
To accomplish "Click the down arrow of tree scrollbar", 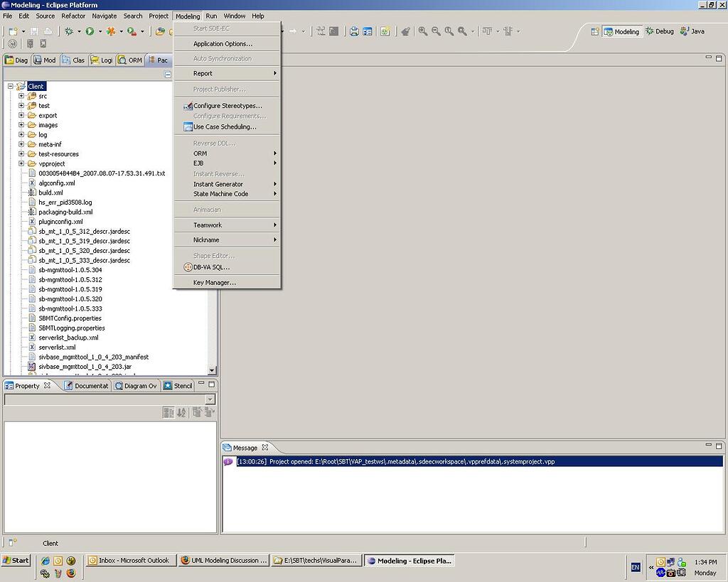I will click(211, 370).
